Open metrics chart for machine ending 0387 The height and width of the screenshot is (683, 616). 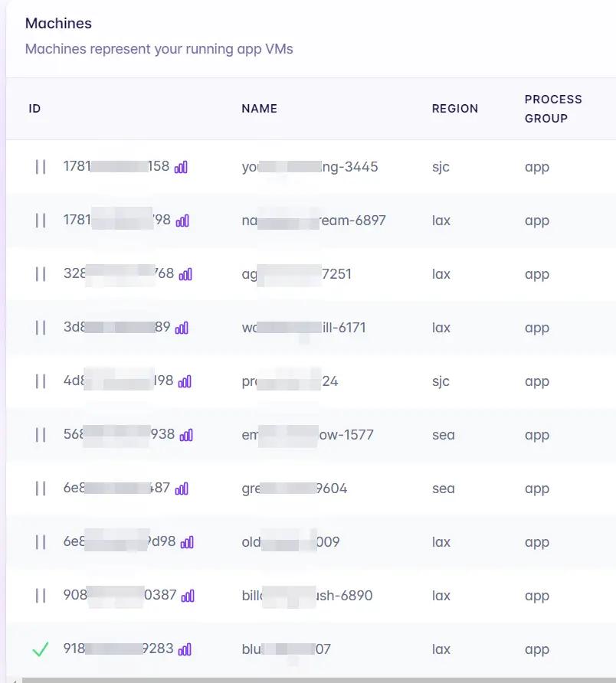point(188,596)
